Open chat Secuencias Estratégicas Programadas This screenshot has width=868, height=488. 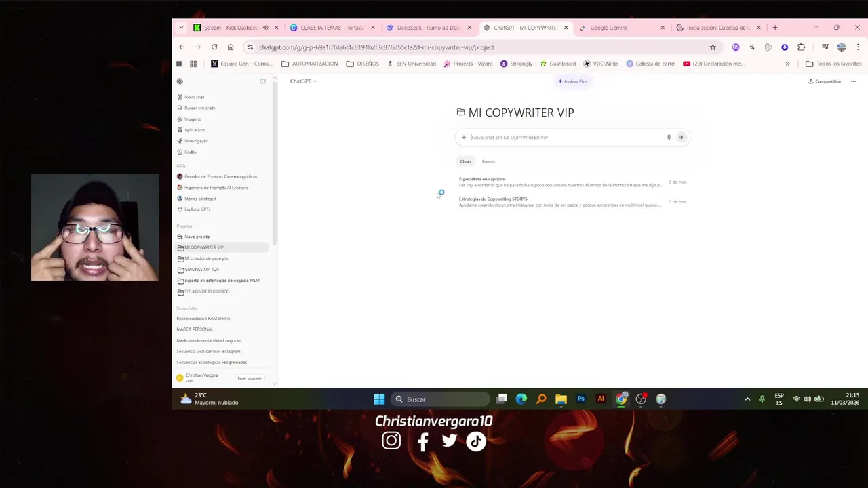(212, 363)
